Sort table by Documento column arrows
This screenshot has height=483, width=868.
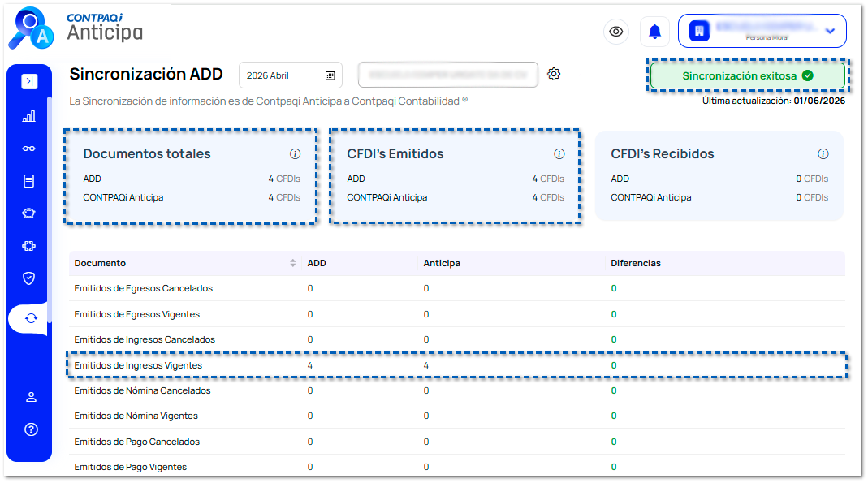[x=293, y=263]
